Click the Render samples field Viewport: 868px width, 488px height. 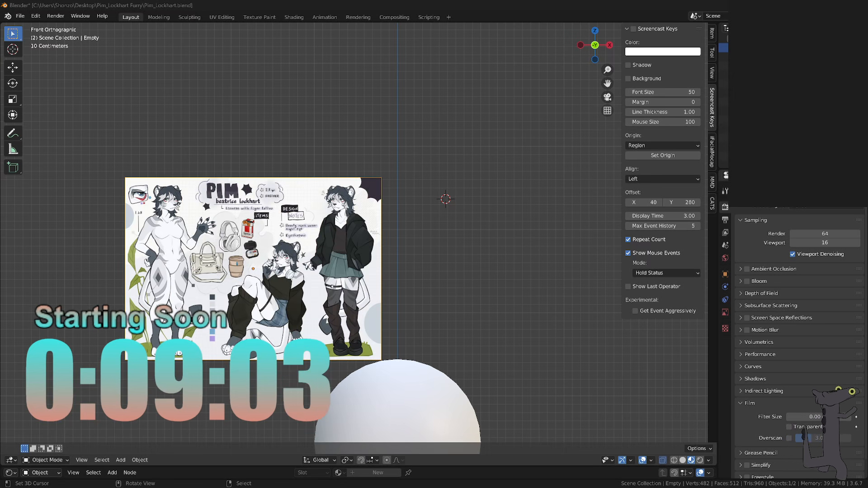pyautogui.click(x=825, y=234)
